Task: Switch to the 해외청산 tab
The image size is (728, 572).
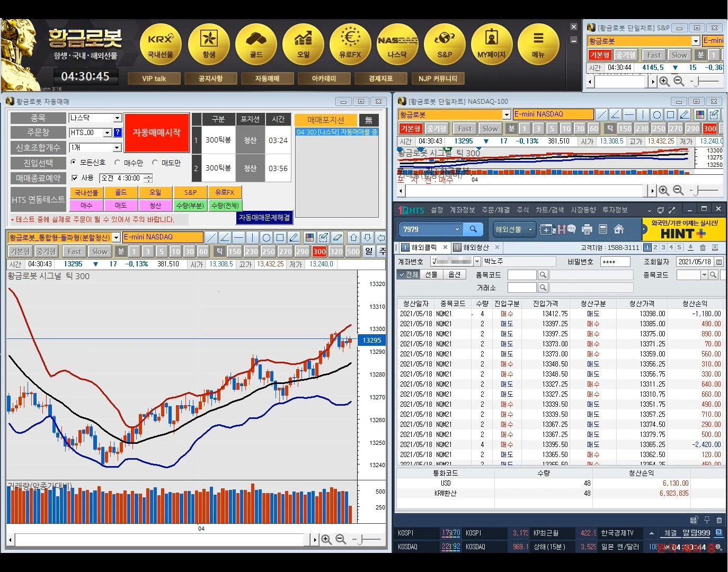Action: [476, 247]
